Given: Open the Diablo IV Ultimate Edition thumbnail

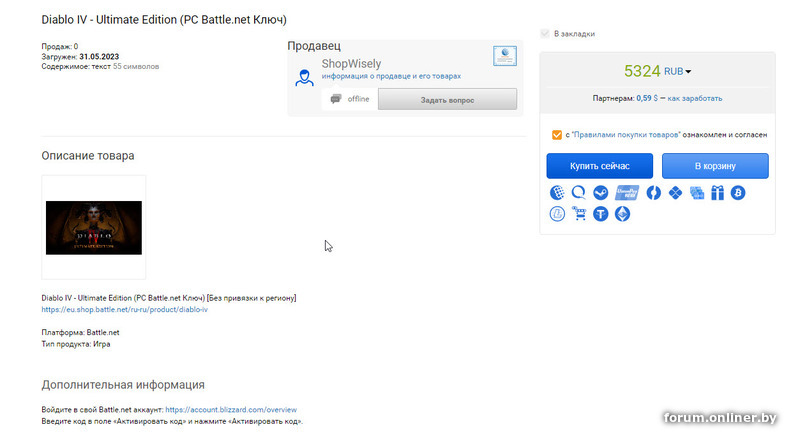Looking at the screenshot, I should coord(94,228).
